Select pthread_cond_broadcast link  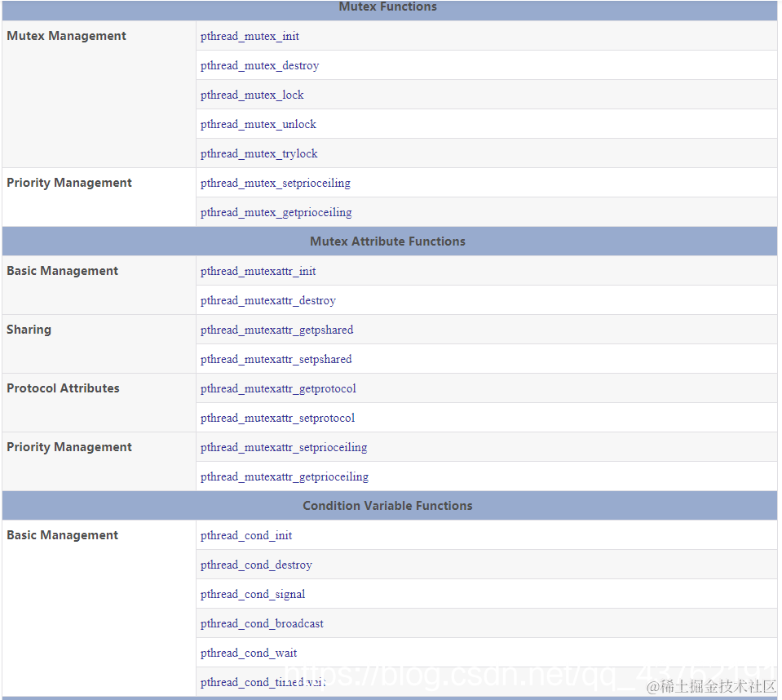[262, 623]
